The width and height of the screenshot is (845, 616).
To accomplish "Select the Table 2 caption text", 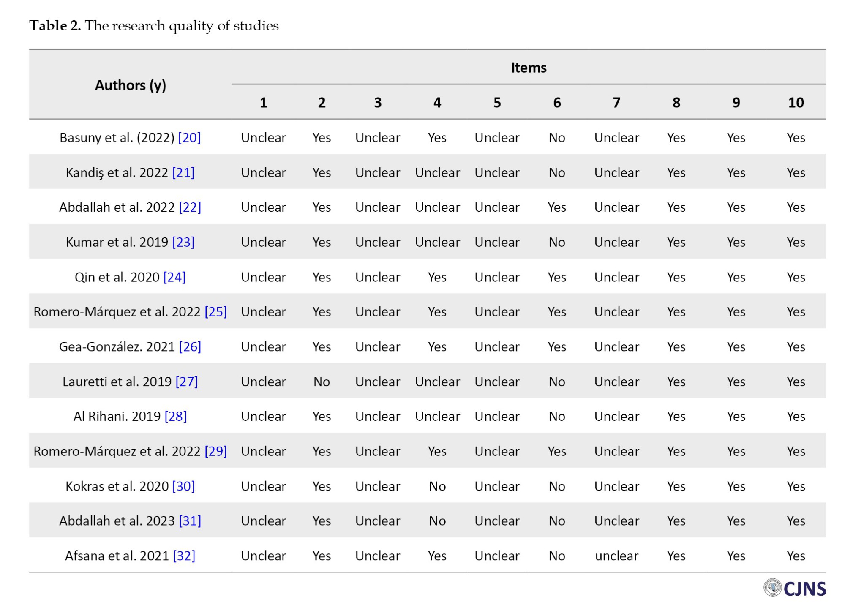I will click(154, 26).
